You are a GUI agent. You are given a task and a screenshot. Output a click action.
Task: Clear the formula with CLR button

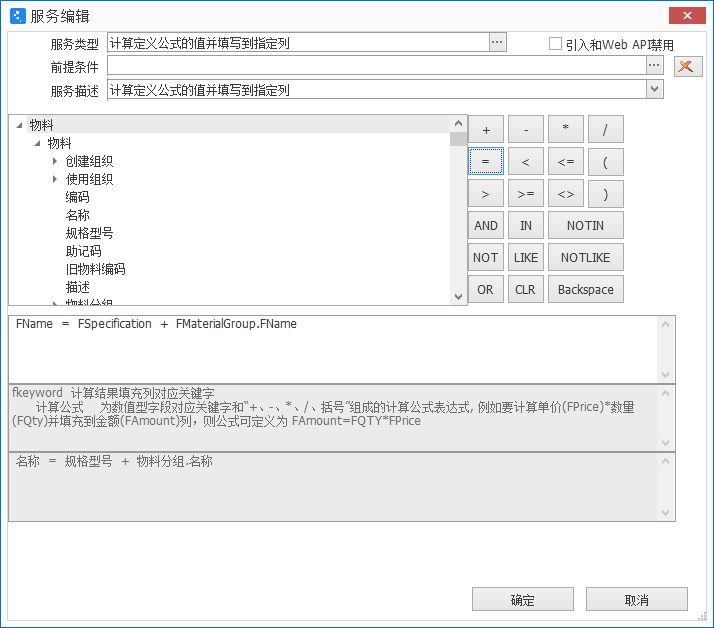coord(526,289)
